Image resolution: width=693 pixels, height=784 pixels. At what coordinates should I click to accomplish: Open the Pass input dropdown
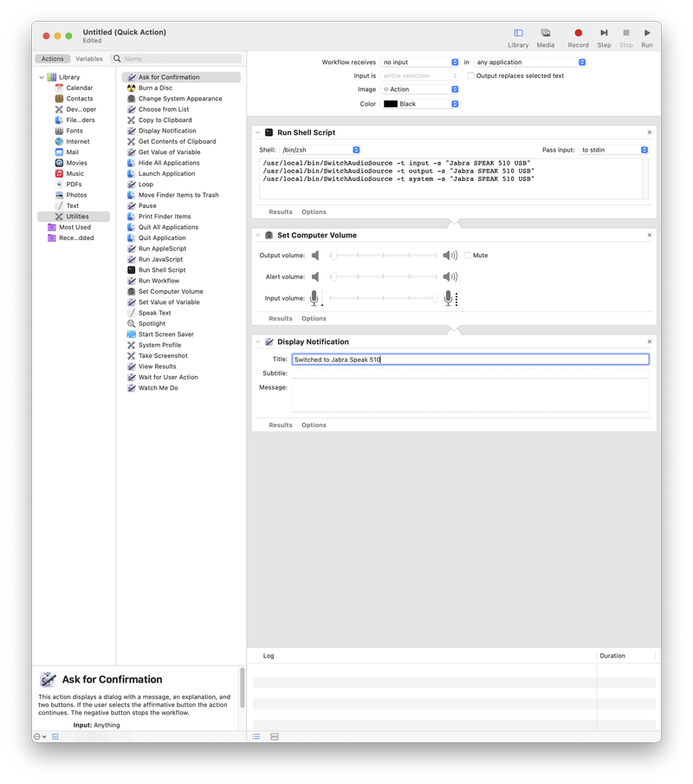614,150
